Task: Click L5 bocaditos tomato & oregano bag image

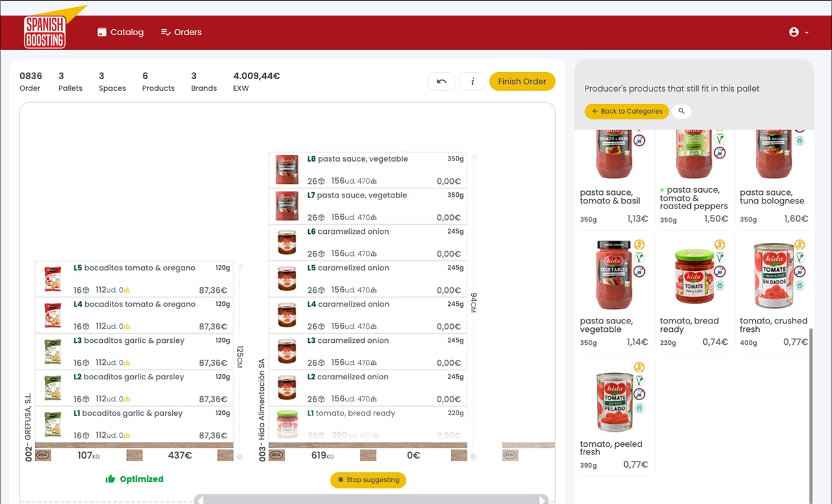Action: click(52, 279)
